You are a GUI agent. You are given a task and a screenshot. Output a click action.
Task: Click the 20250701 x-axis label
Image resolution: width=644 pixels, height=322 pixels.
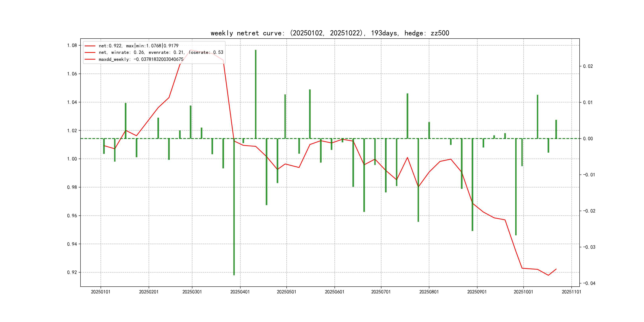coord(381,292)
